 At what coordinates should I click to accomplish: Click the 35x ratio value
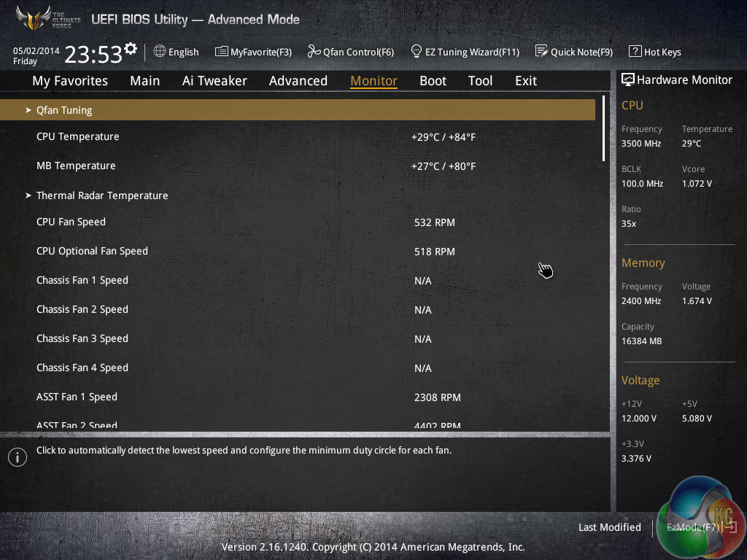pos(628,223)
